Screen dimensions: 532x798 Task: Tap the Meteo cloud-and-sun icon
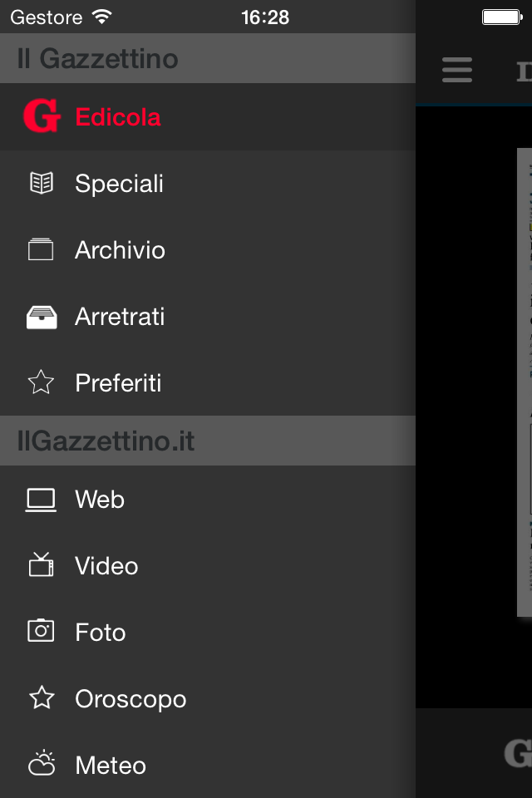click(42, 763)
